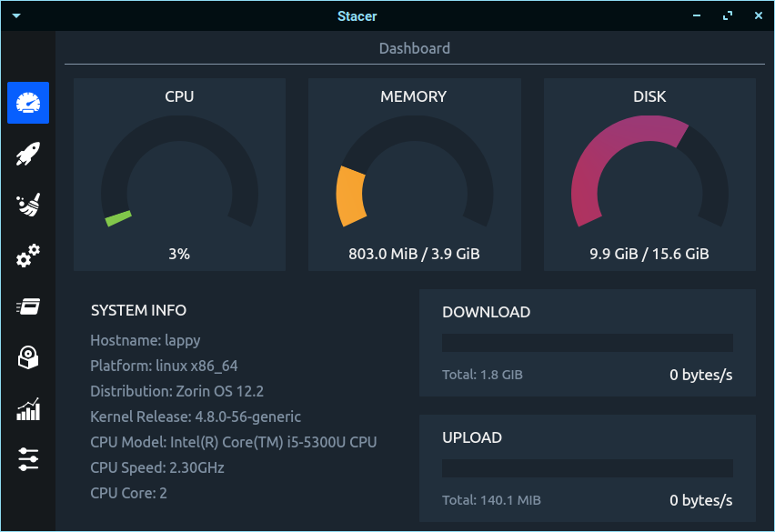Image resolution: width=775 pixels, height=532 pixels.
Task: Click 'Platform: linux x86_64' line
Action: pyautogui.click(x=164, y=366)
